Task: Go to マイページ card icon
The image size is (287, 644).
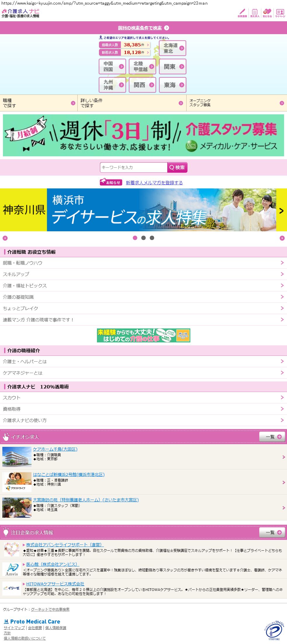Action: (x=280, y=13)
